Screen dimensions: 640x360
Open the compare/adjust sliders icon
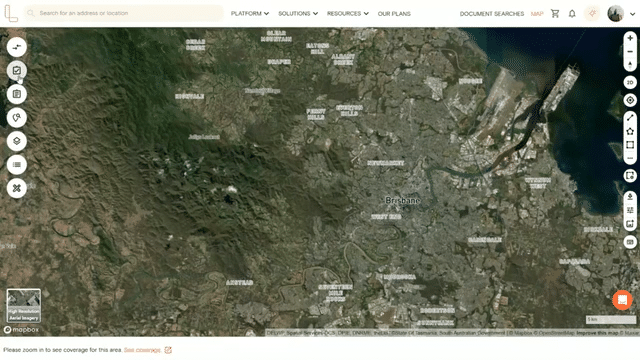pos(630,210)
